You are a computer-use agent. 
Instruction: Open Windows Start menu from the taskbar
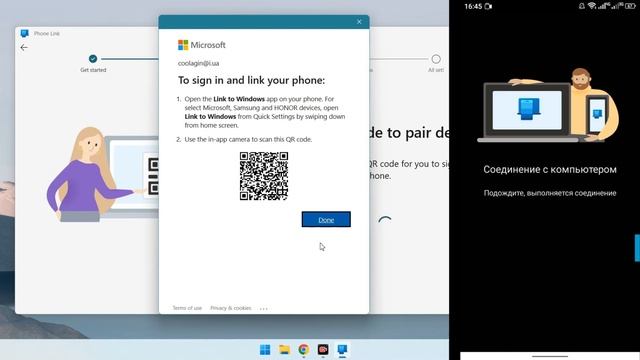click(x=265, y=349)
